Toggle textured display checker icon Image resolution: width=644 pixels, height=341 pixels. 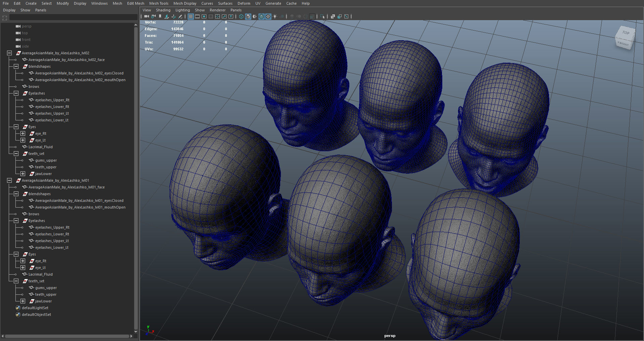[x=268, y=16]
